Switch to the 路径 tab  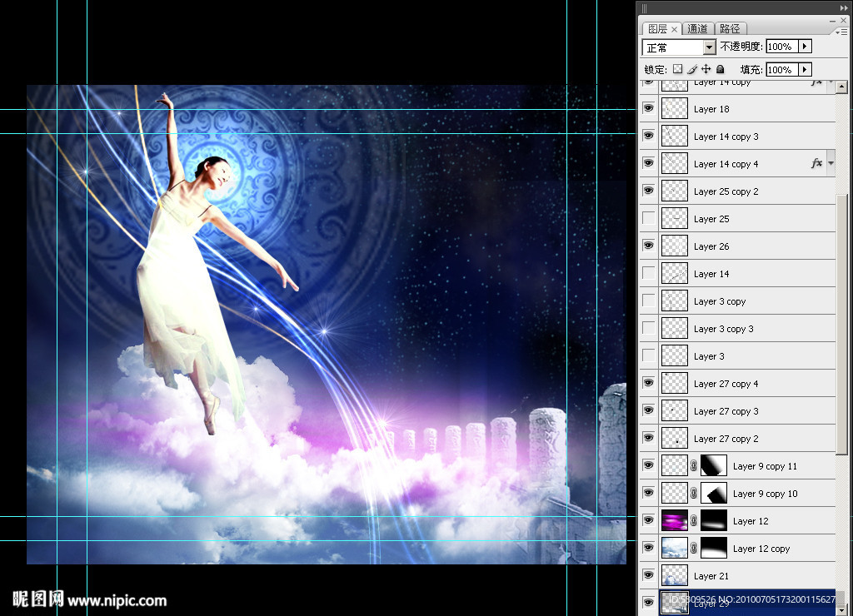pos(730,29)
